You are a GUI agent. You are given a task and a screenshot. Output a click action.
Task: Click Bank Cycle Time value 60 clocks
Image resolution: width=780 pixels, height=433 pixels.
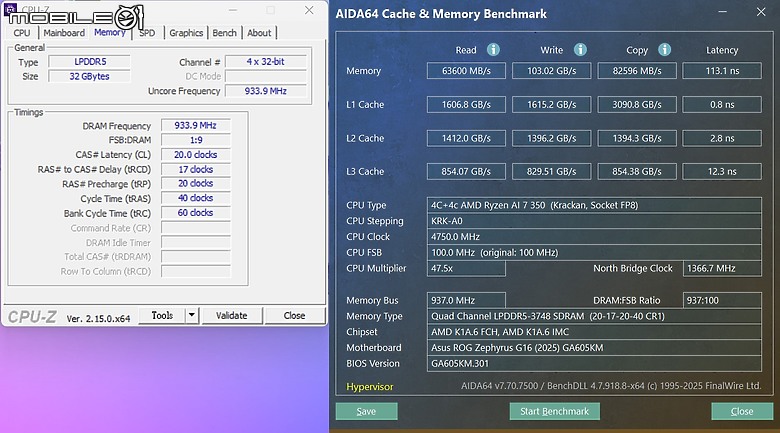pos(195,213)
